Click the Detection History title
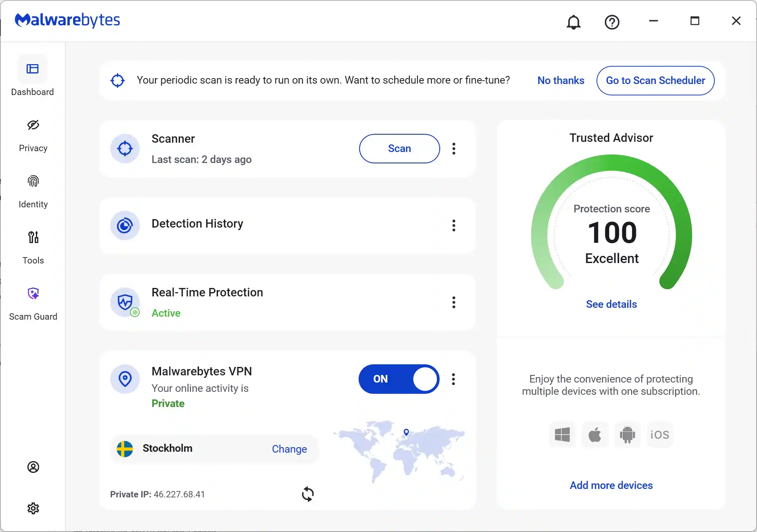The height and width of the screenshot is (532, 757). pyautogui.click(x=197, y=224)
